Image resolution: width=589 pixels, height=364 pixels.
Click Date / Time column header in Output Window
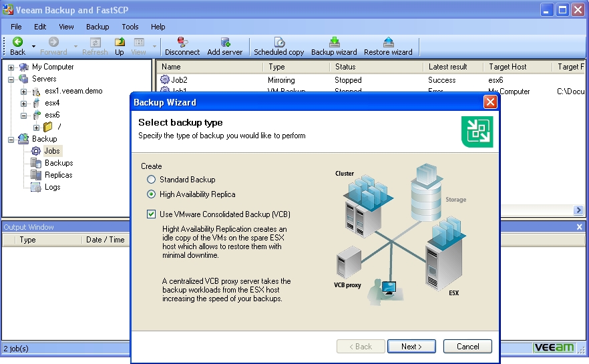[106, 240]
